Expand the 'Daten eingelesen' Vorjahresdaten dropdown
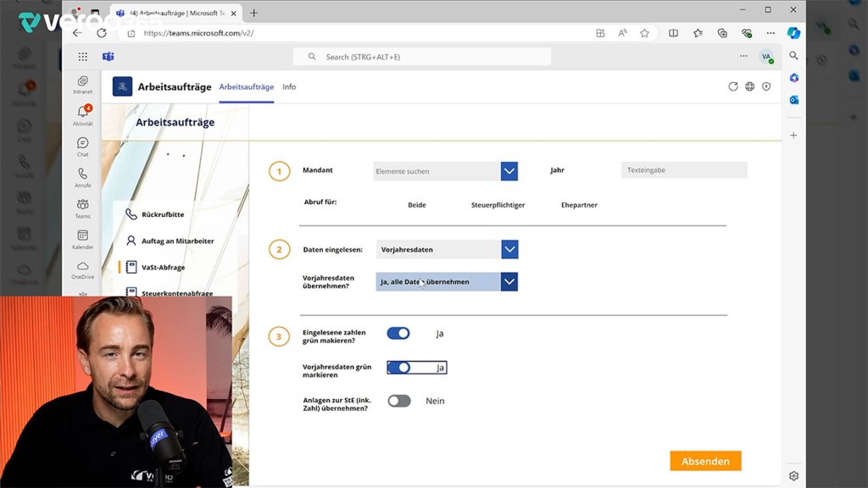Screen dimensions: 868x488 pyautogui.click(x=509, y=249)
